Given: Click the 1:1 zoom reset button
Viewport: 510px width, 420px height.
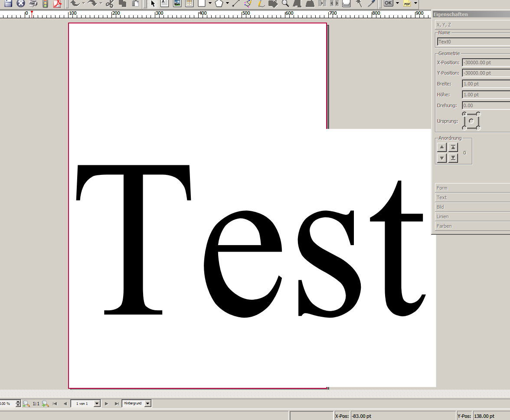Looking at the screenshot, I should [x=36, y=404].
